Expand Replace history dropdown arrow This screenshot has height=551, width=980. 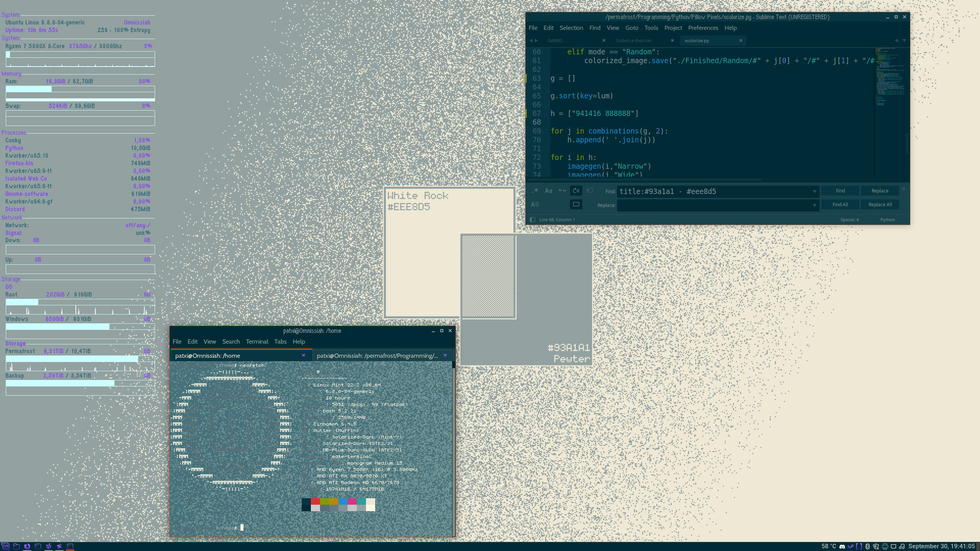[814, 205]
